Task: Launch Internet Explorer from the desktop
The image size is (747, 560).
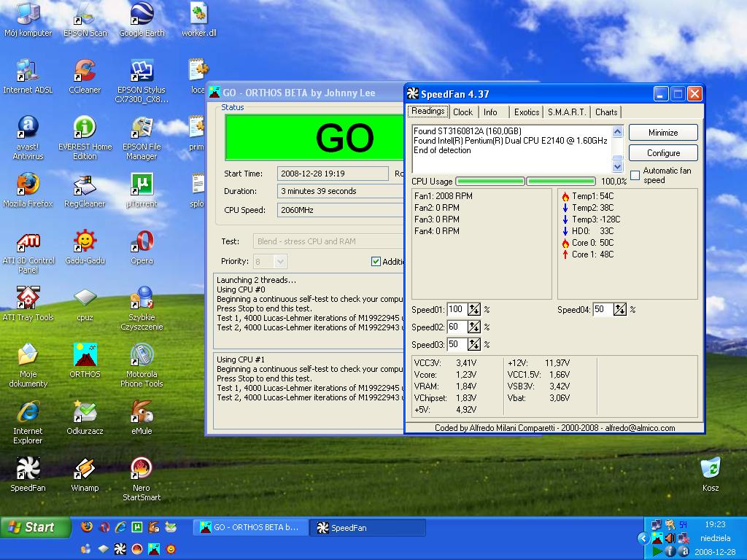Action: click(28, 422)
